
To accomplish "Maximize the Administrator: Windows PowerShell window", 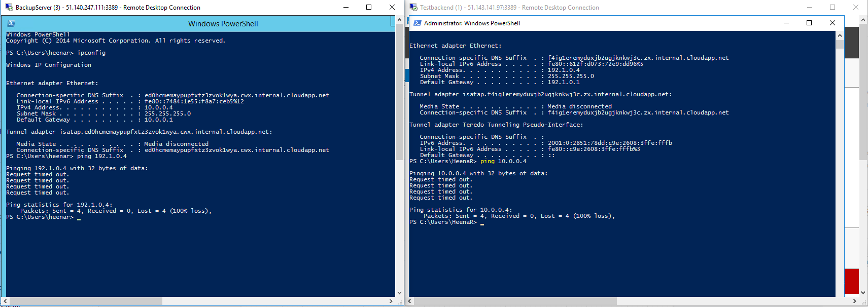I will (809, 23).
